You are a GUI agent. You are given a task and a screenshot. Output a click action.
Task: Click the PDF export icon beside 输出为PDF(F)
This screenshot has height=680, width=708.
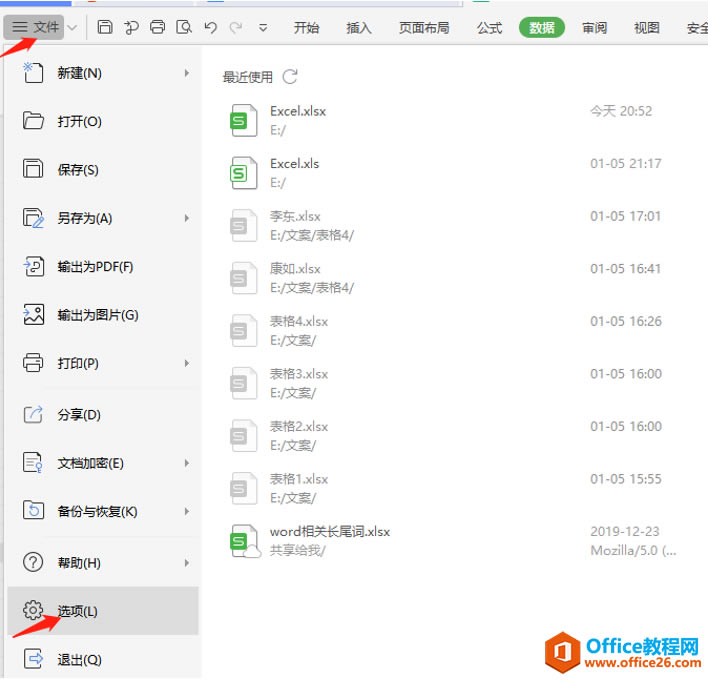click(33, 266)
